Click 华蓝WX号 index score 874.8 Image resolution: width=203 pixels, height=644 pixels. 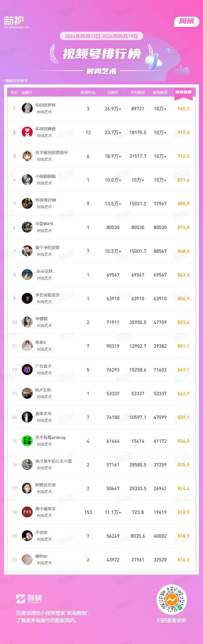point(184,227)
